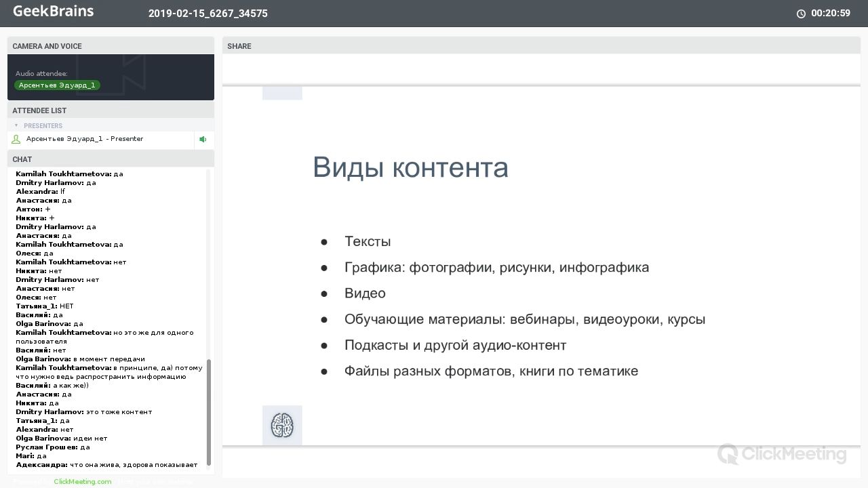Collapse the PRESENTERS group triangle

[16, 125]
